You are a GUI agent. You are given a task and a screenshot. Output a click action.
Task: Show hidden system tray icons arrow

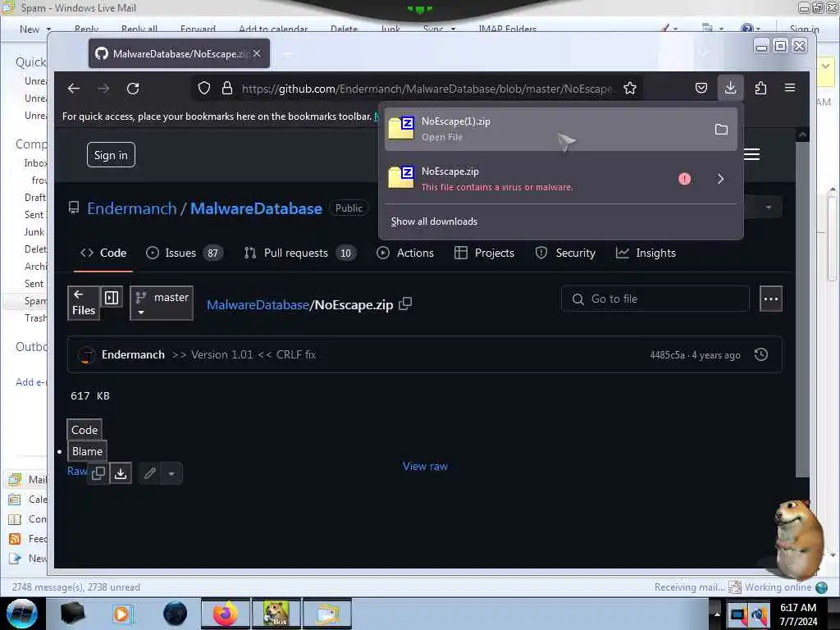[x=717, y=614]
